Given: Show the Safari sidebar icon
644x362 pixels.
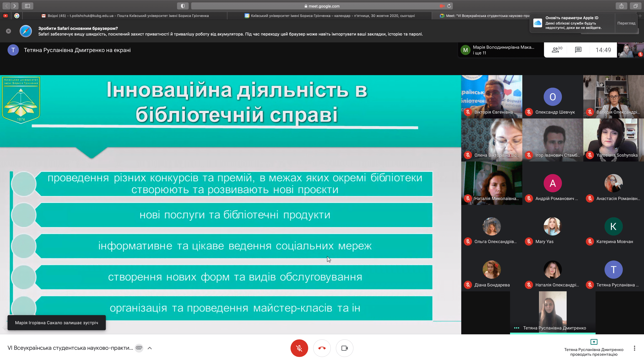Looking at the screenshot, I should tap(28, 6).
